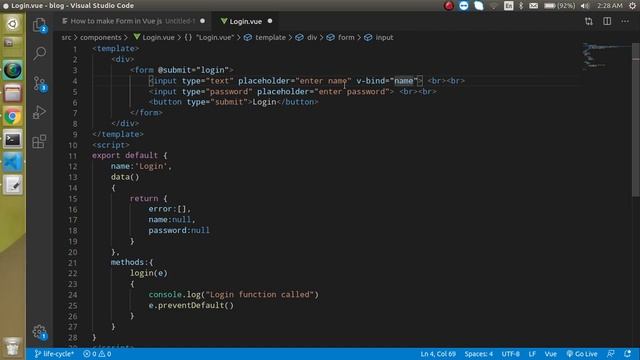The width and height of the screenshot is (640, 360).
Task: Change language mode Vue
Action: pyautogui.click(x=551, y=354)
